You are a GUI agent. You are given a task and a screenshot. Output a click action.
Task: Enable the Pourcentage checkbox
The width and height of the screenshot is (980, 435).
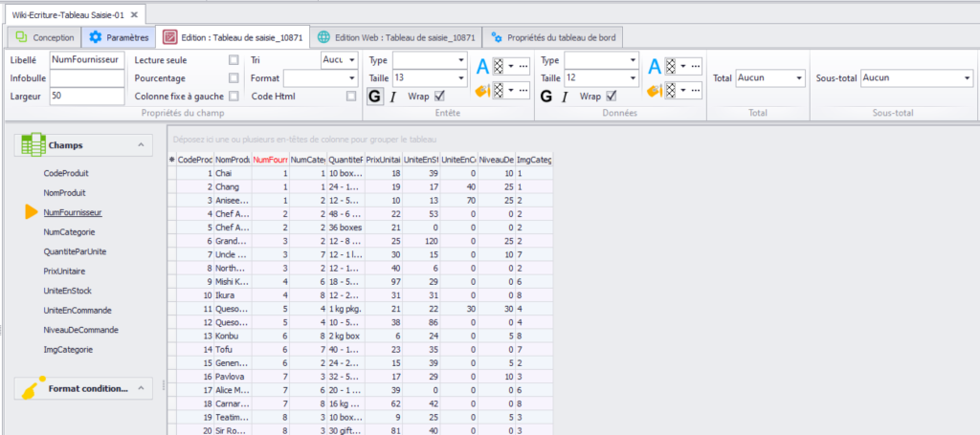coord(234,78)
